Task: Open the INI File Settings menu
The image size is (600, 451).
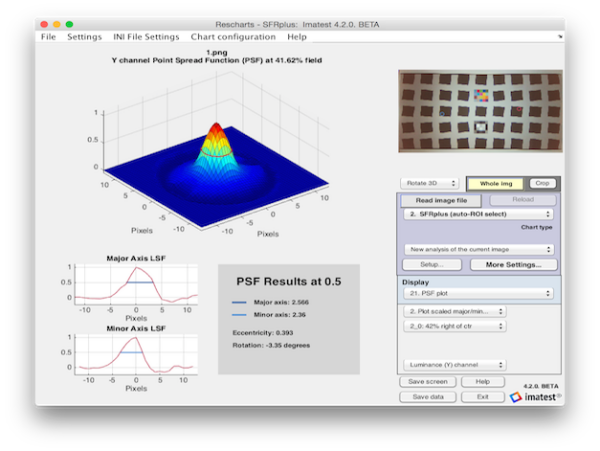Action: click(x=148, y=37)
